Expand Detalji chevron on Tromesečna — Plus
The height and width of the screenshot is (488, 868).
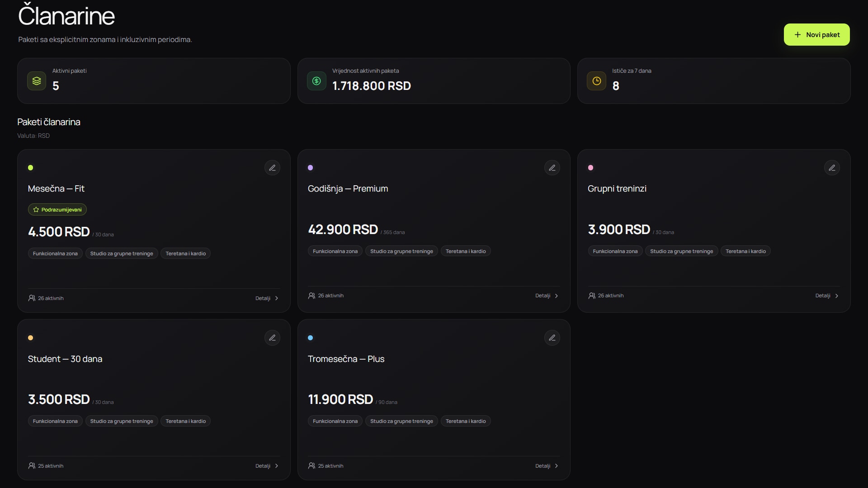557,466
